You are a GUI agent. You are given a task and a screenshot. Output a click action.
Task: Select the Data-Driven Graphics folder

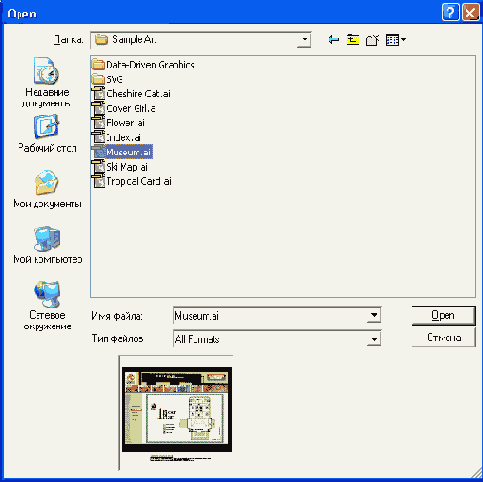click(143, 64)
